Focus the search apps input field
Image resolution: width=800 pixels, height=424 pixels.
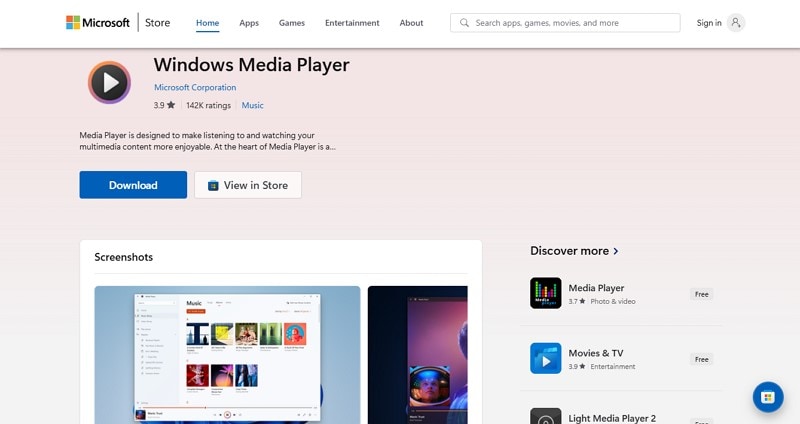tap(565, 23)
